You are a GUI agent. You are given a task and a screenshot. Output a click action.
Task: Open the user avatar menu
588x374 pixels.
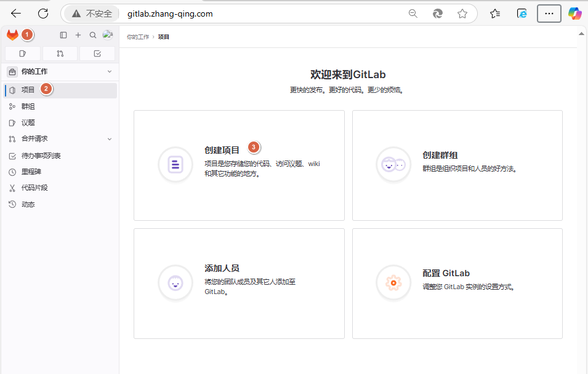point(108,34)
